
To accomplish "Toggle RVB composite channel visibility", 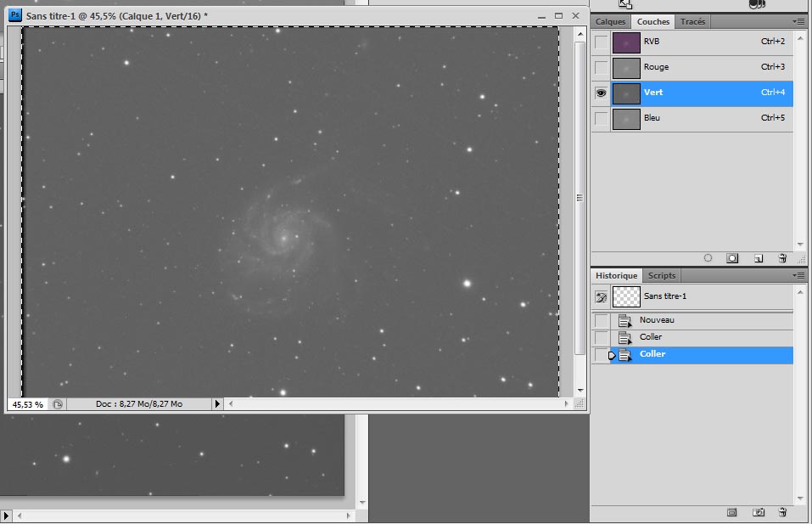I will (602, 42).
